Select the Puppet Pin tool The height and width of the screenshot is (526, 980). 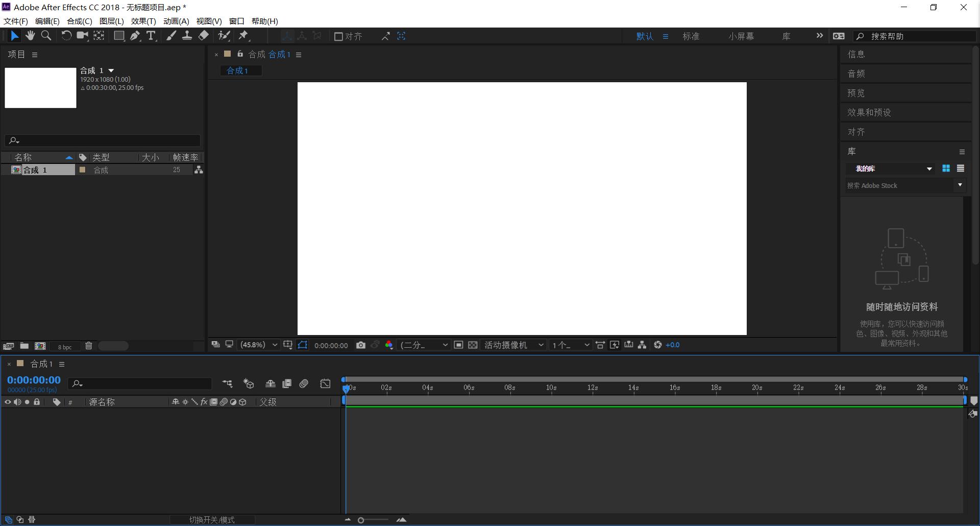[243, 36]
